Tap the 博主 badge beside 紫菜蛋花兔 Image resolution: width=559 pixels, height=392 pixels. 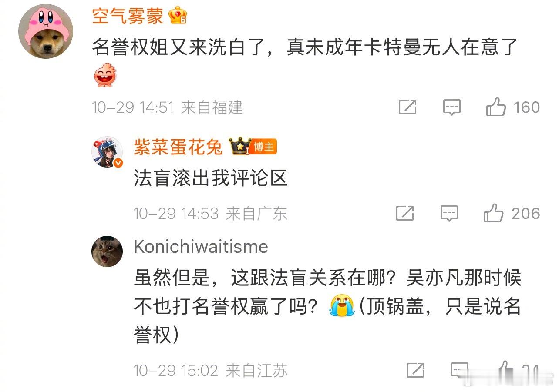264,147
